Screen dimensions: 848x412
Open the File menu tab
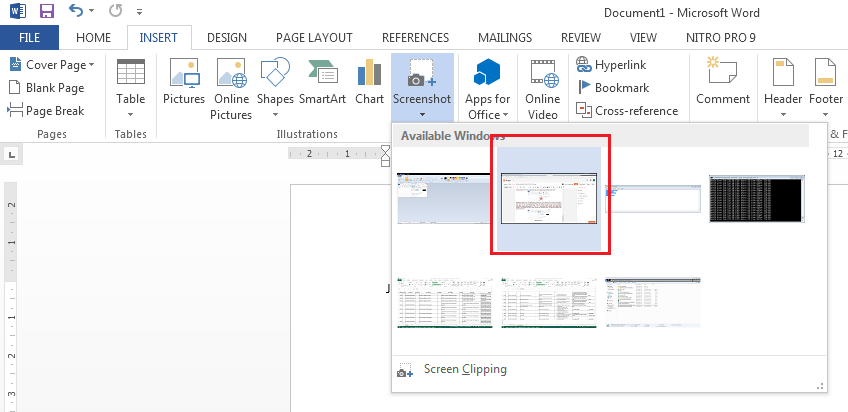tap(29, 38)
